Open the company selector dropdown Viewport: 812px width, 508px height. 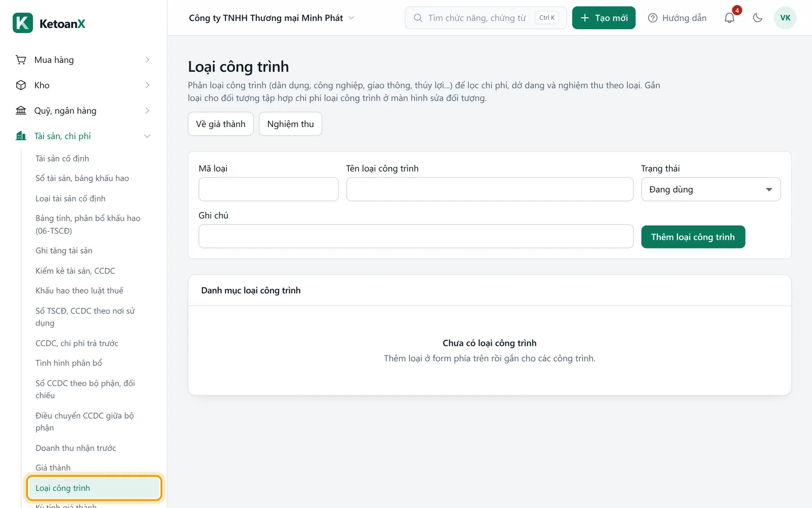point(272,18)
